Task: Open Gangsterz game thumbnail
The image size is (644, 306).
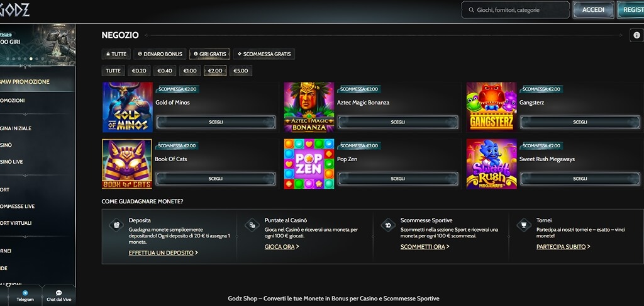Action: click(491, 107)
